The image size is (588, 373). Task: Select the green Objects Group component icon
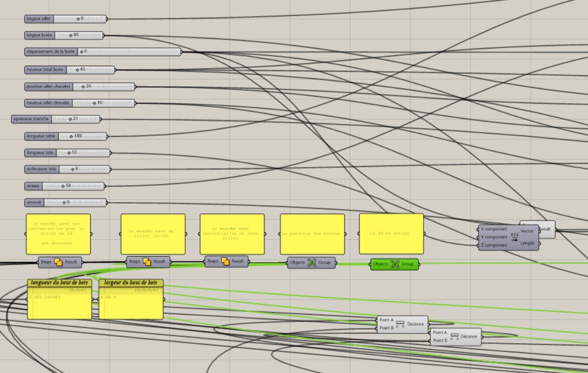click(395, 264)
